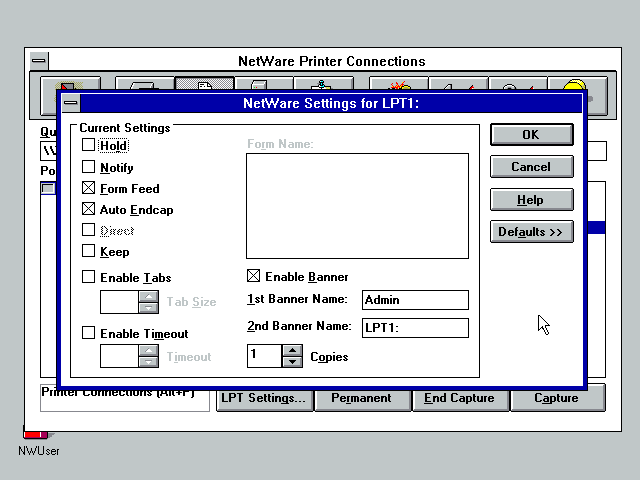
Task: Click the 'Printer Connections (Alt+P)' status text
Action: [x=118, y=393]
